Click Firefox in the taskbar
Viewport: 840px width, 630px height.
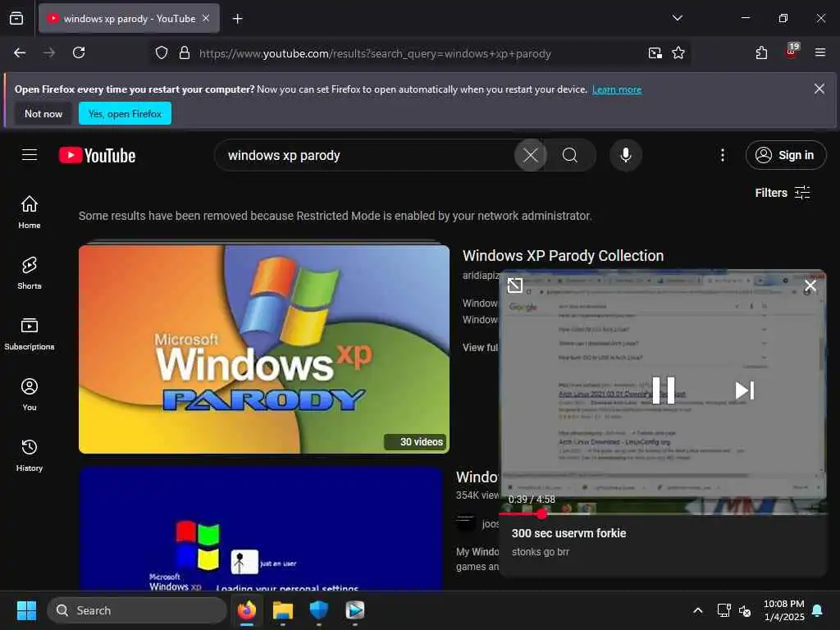247,610
